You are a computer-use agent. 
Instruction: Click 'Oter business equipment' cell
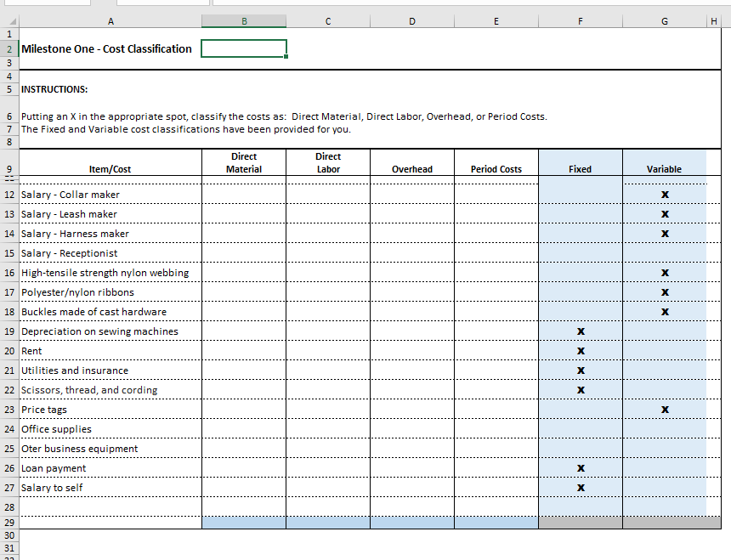(x=110, y=449)
